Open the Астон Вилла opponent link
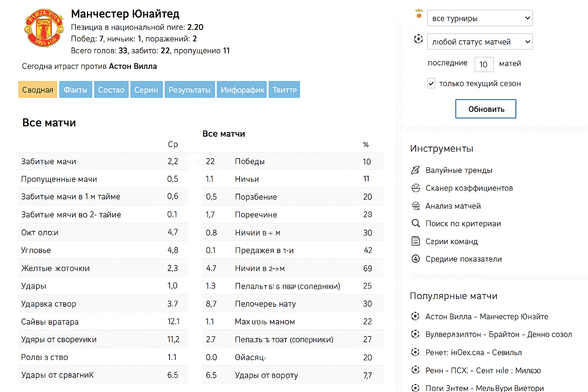 point(133,66)
